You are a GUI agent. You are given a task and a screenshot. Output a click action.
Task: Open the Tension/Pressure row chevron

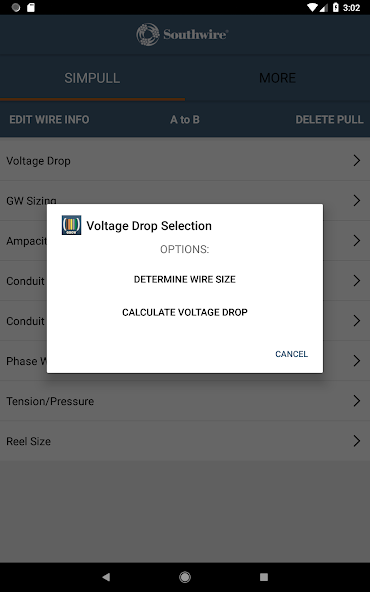click(356, 401)
